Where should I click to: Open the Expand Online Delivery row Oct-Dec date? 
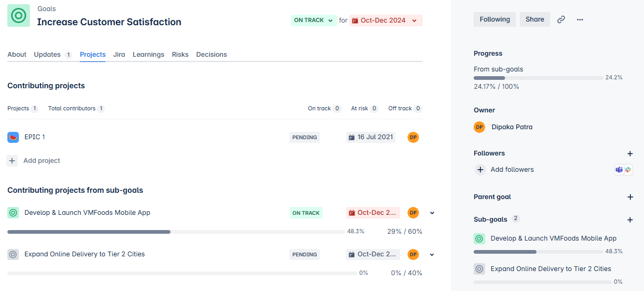[373, 254]
